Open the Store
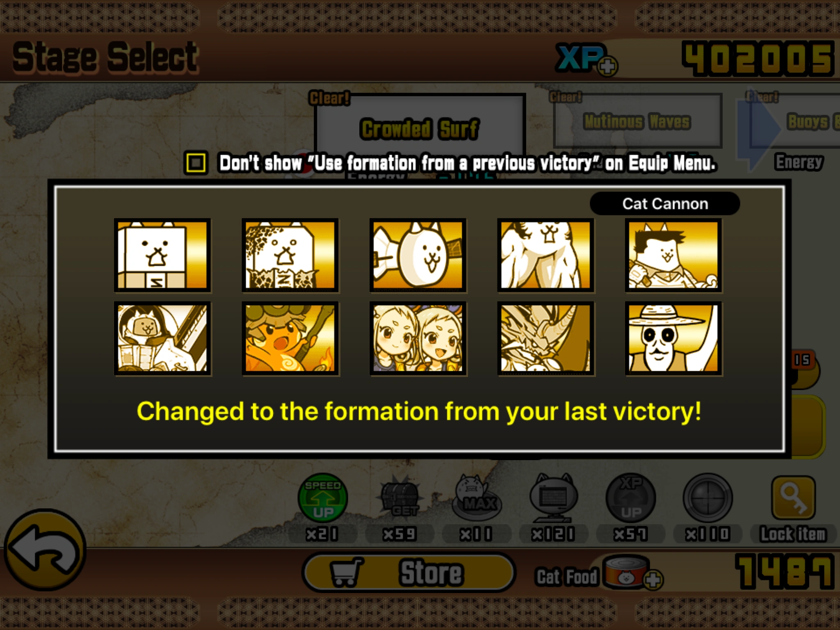 [x=409, y=573]
